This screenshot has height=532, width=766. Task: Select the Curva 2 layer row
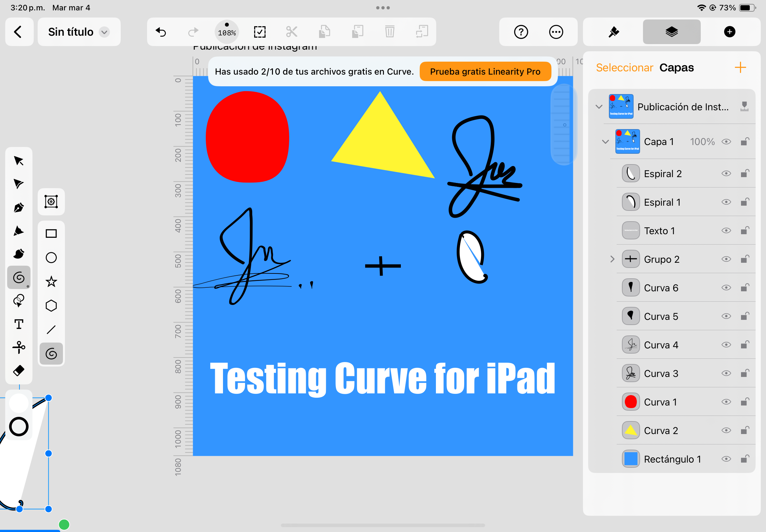686,430
